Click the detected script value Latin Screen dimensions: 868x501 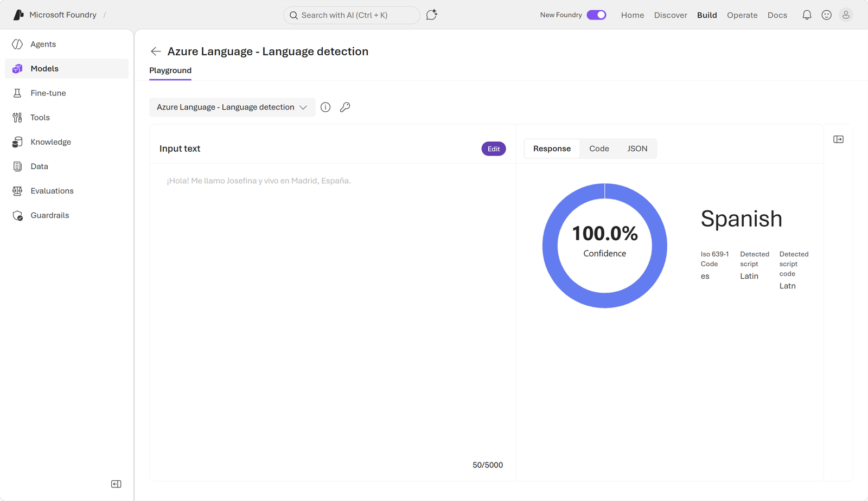click(749, 276)
